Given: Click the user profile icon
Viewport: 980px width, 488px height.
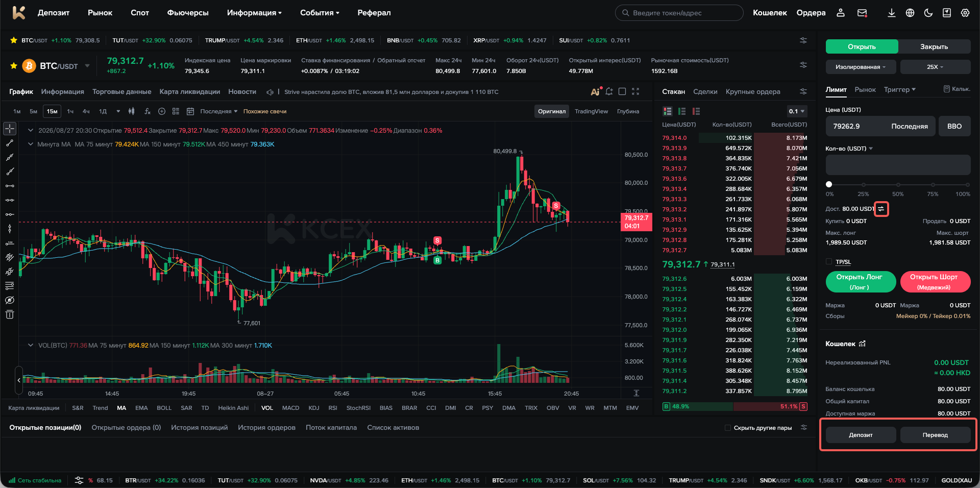Looking at the screenshot, I should point(841,13).
